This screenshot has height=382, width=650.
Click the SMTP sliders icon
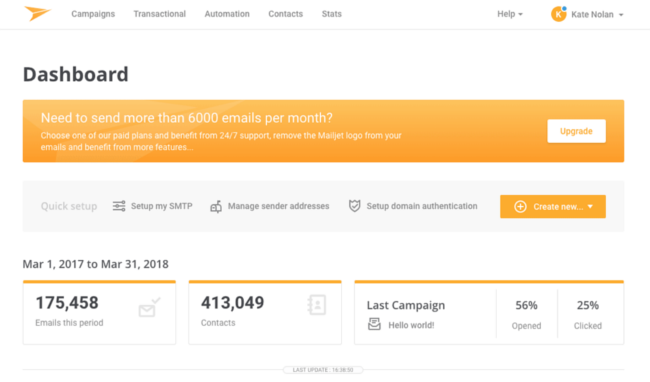point(119,206)
